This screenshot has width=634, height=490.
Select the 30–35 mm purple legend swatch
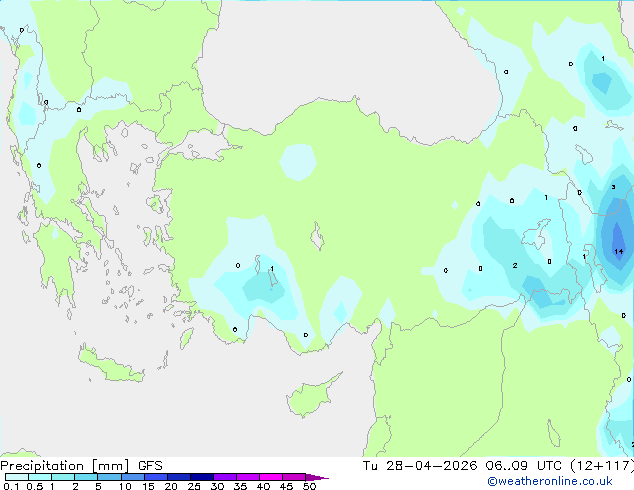pyautogui.click(x=225, y=477)
